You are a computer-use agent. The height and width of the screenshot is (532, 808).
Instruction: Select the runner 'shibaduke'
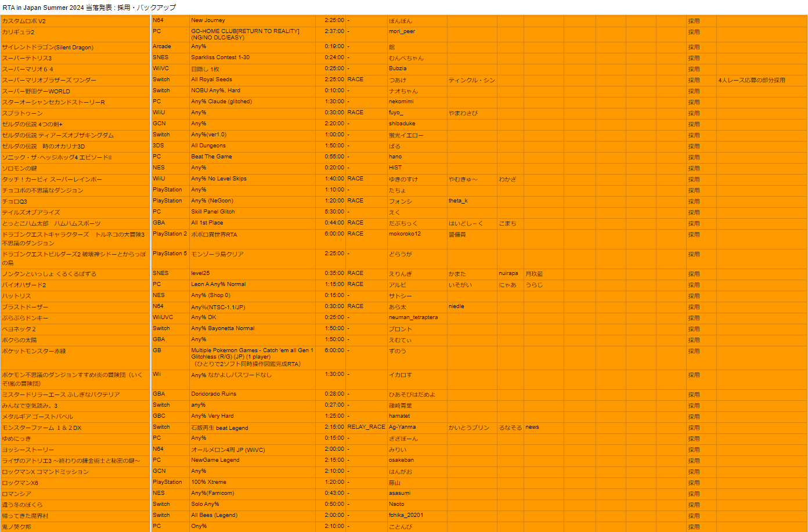coord(417,125)
